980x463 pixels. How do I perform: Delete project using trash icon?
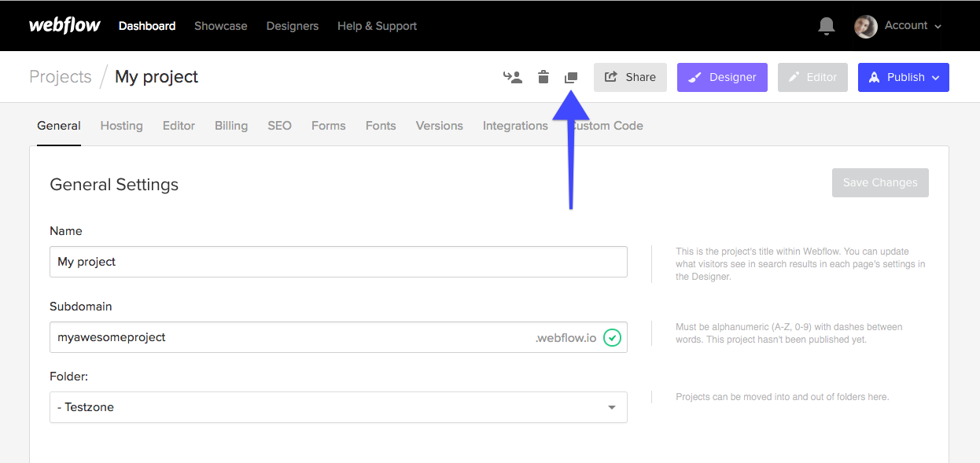(x=543, y=77)
